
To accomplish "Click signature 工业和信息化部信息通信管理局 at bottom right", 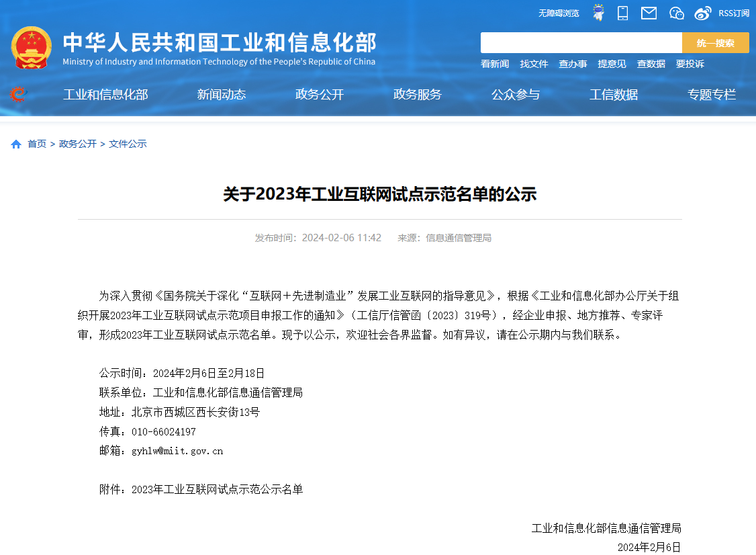I will point(606,528).
